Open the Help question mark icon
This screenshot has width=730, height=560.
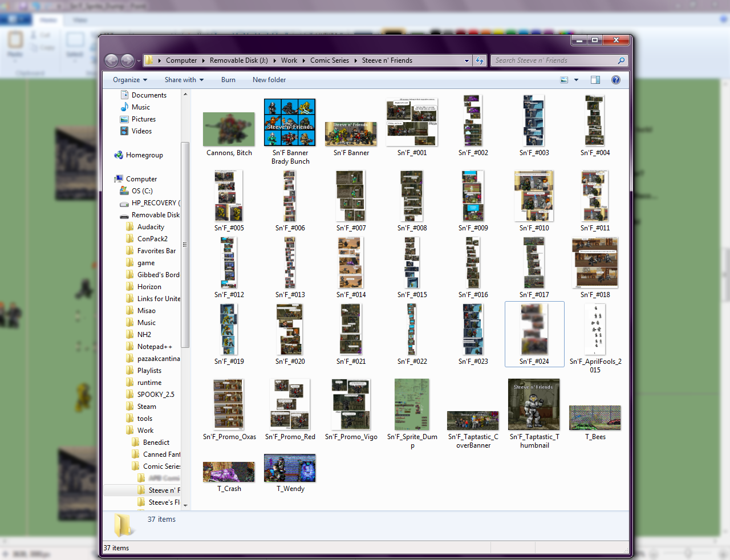(x=616, y=80)
